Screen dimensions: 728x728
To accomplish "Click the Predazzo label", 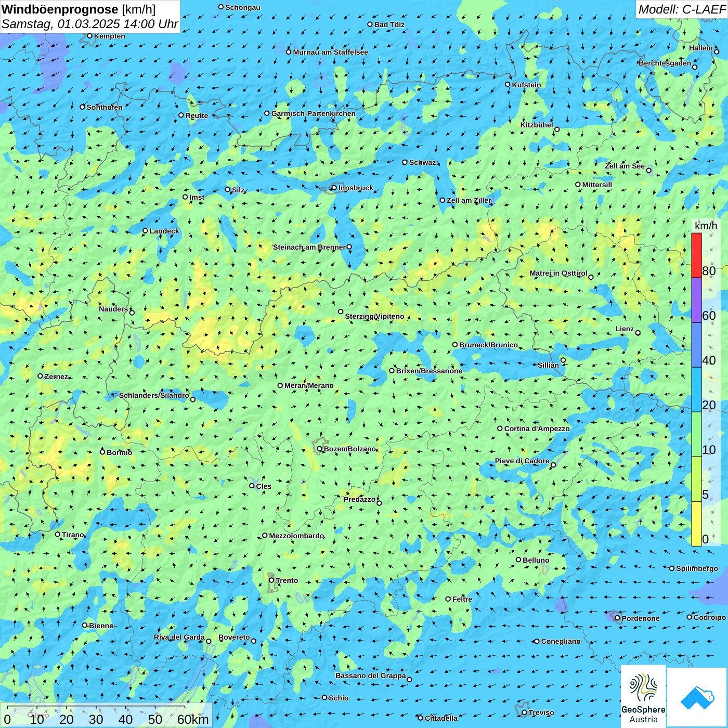I will (x=359, y=499).
